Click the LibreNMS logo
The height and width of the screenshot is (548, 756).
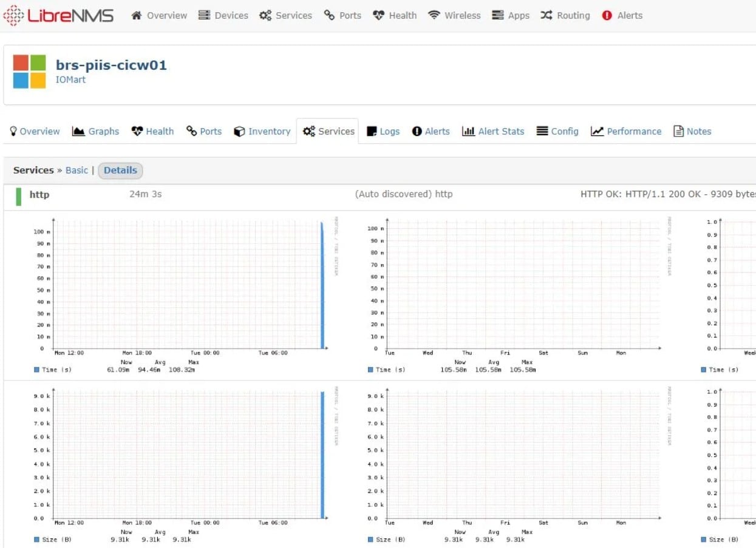[x=58, y=15]
